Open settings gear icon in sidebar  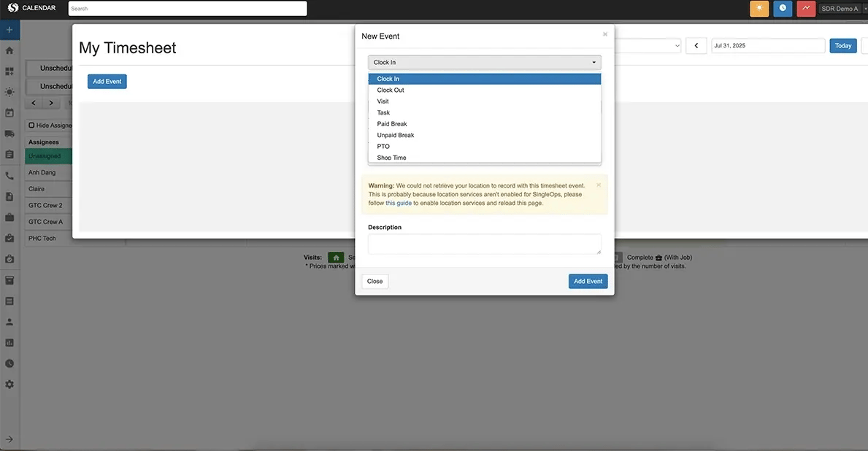coord(9,385)
